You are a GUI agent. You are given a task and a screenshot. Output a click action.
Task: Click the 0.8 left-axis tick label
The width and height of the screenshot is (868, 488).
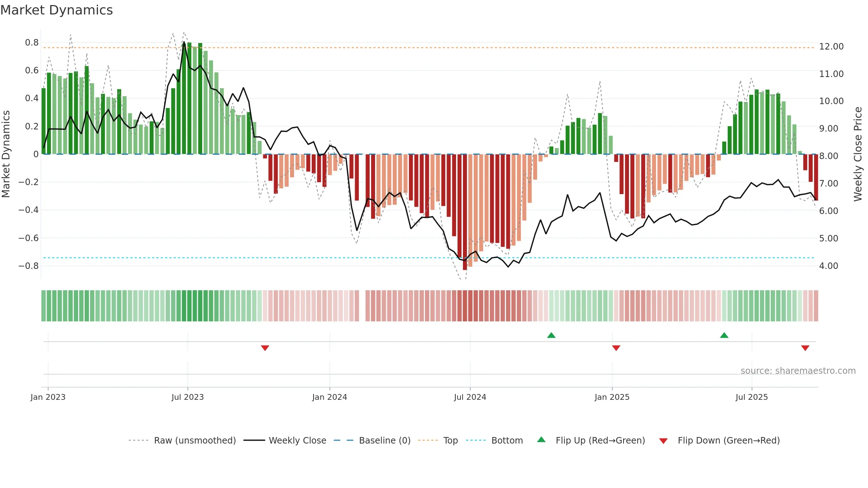[32, 42]
